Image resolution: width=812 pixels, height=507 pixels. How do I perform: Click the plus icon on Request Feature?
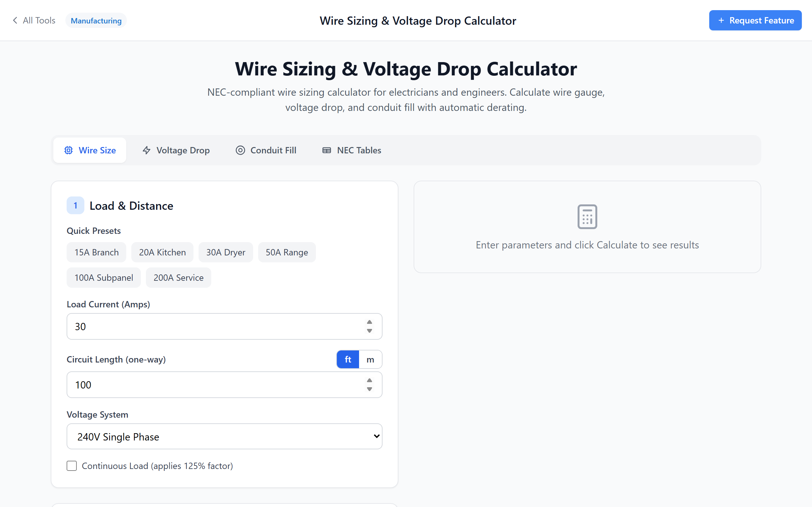click(x=721, y=20)
